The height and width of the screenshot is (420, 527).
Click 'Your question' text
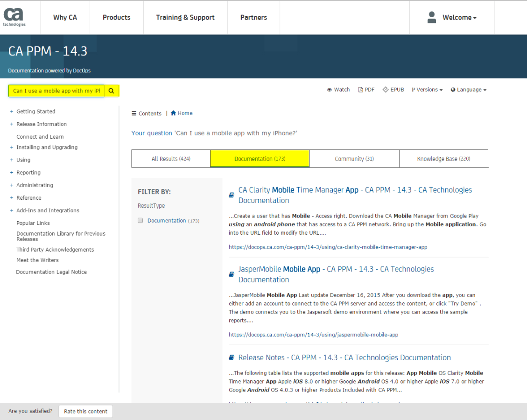click(x=152, y=133)
